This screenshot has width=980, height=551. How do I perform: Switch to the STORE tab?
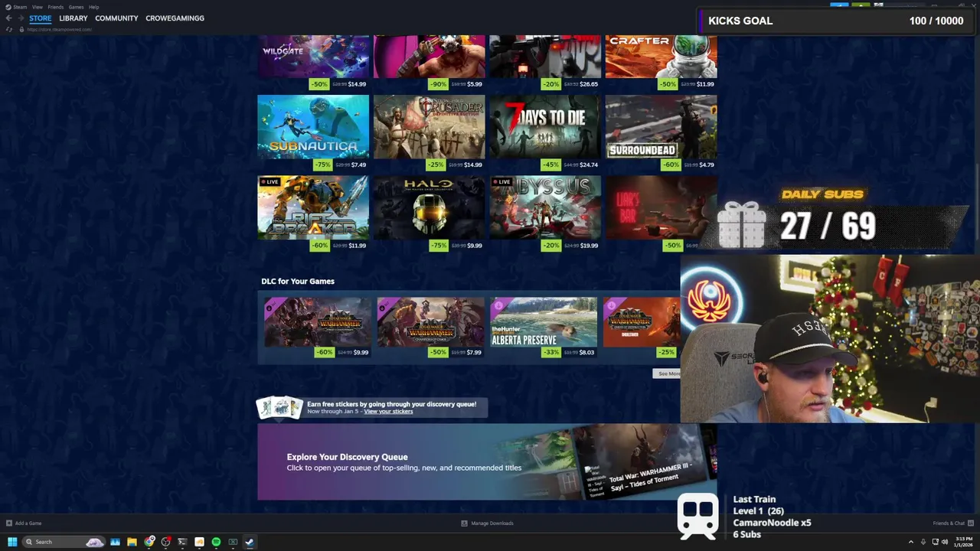tap(41, 18)
